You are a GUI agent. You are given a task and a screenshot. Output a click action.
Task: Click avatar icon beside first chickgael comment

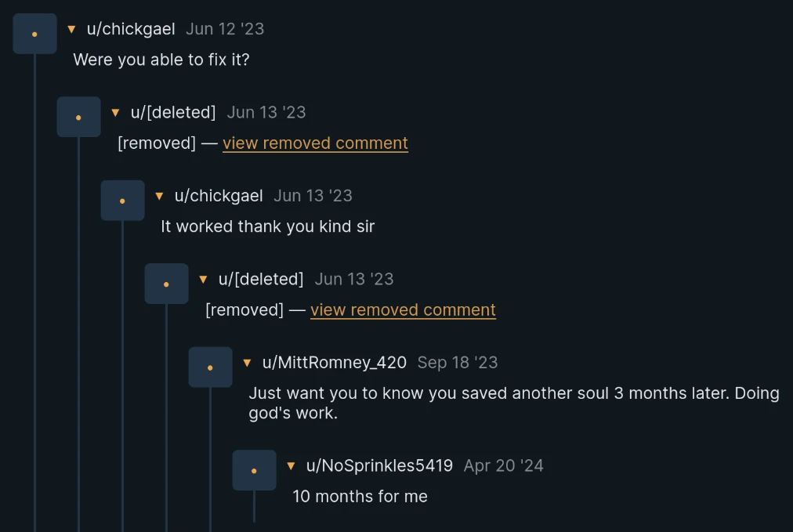[34, 34]
